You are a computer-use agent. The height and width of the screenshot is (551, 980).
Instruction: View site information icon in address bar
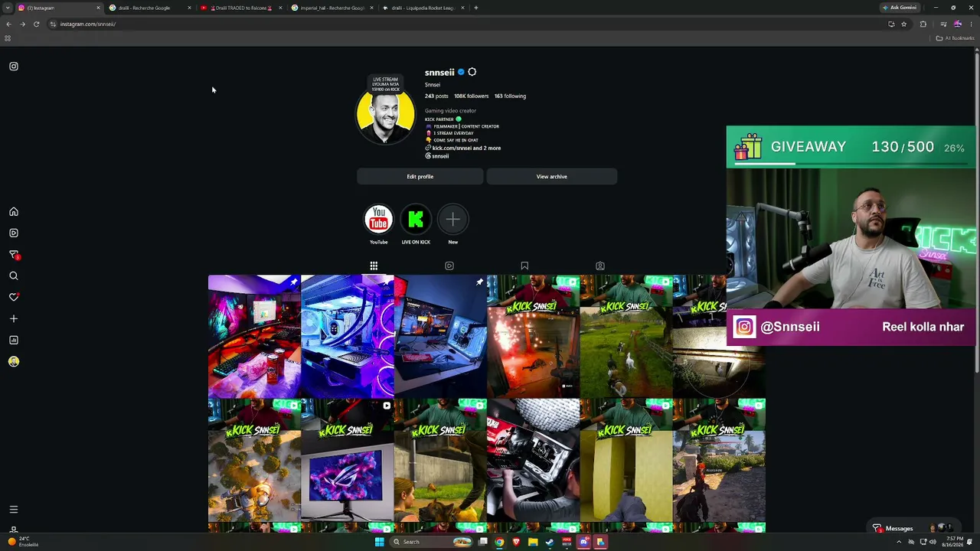[53, 24]
